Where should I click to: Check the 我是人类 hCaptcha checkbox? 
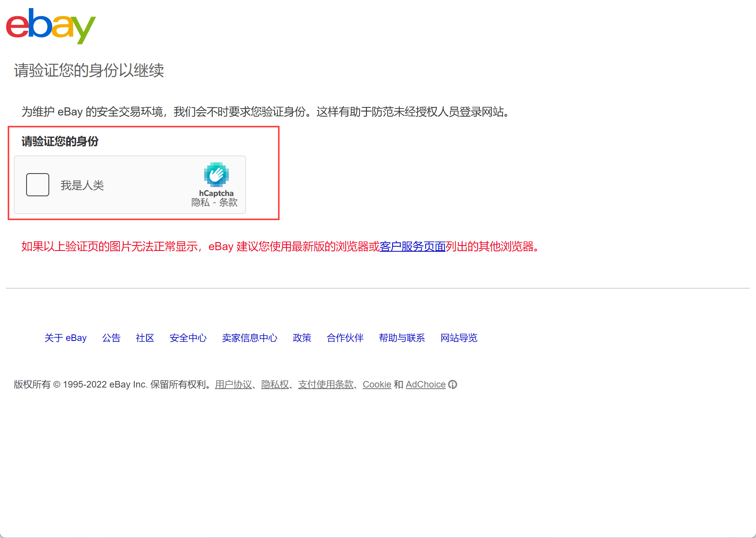(x=38, y=185)
